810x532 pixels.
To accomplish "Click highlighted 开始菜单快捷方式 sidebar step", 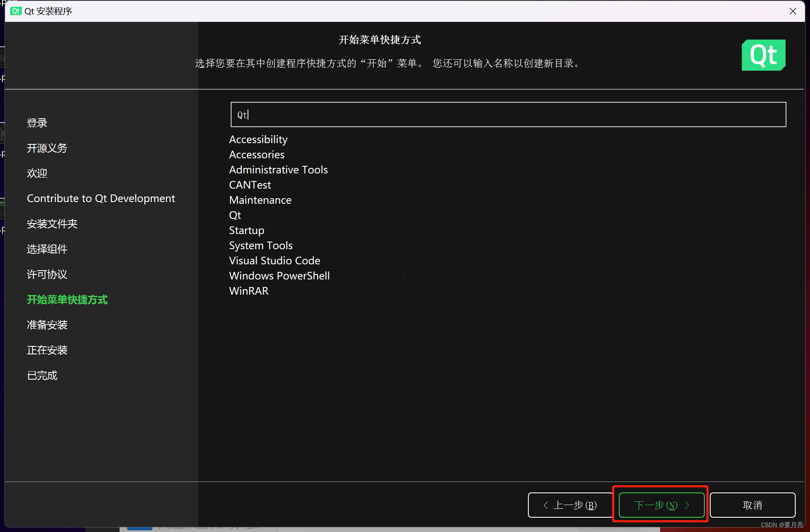I will pyautogui.click(x=67, y=300).
